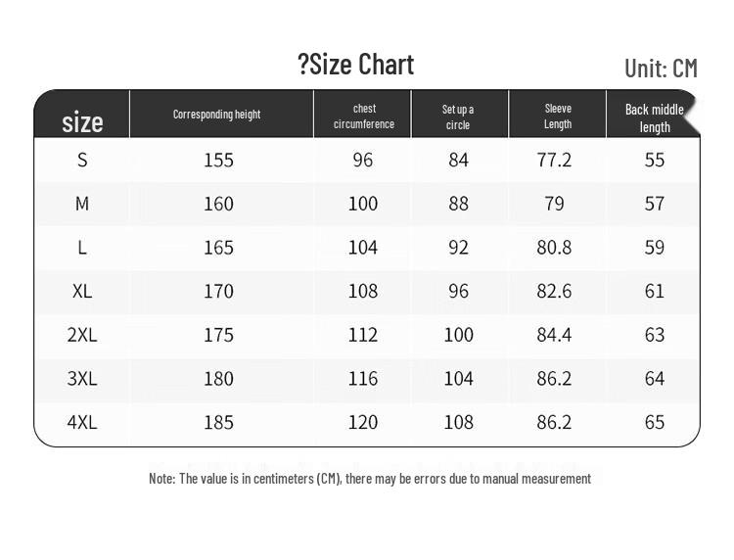Viewport: 734px width, 560px height.
Task: Click chest circumference value 120
Action: [x=363, y=422]
